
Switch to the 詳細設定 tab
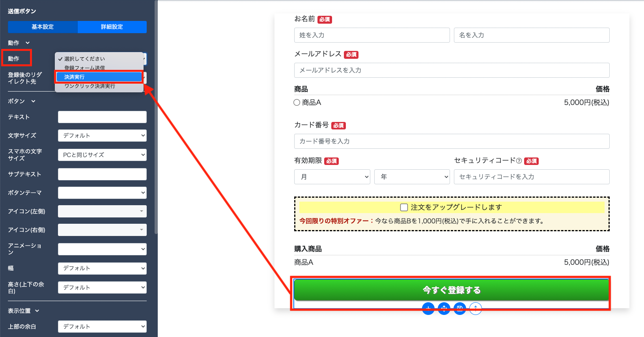point(112,27)
